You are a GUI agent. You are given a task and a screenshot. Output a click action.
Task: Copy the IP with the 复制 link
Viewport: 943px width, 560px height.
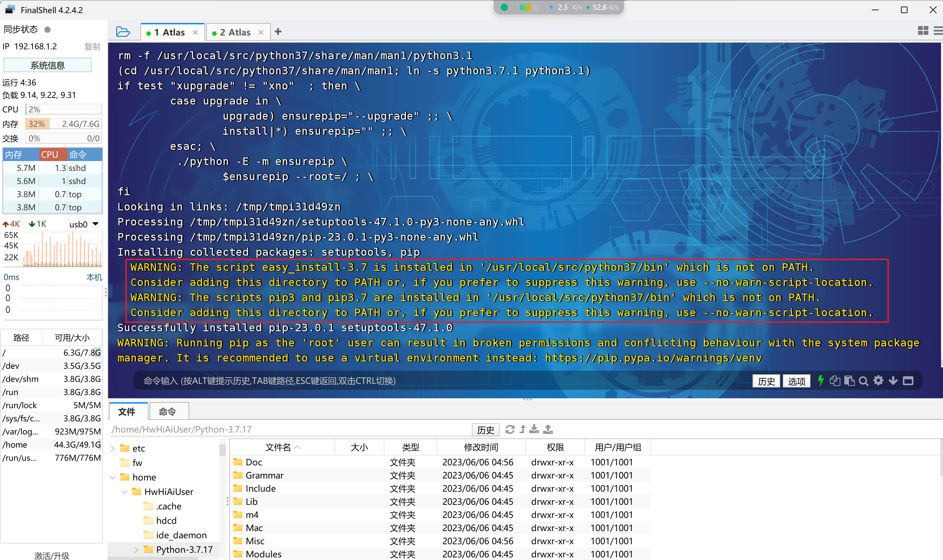pyautogui.click(x=92, y=46)
